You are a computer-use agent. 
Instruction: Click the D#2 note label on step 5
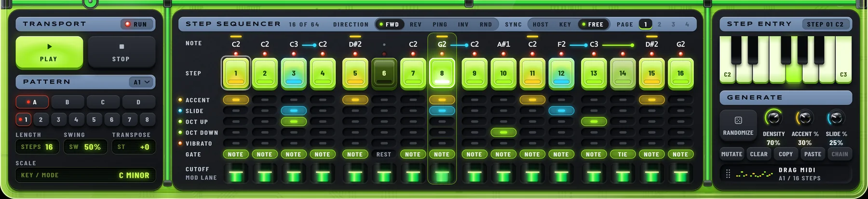click(x=355, y=44)
